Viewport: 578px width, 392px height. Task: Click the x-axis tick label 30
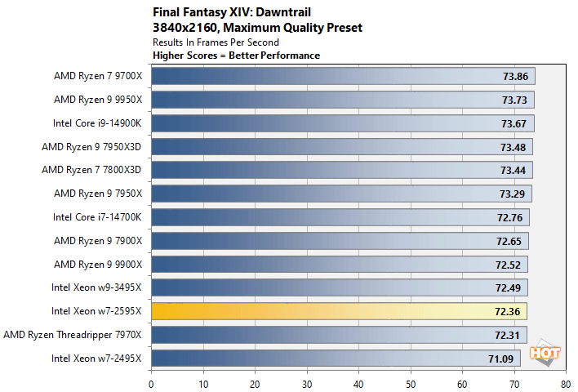(x=307, y=385)
